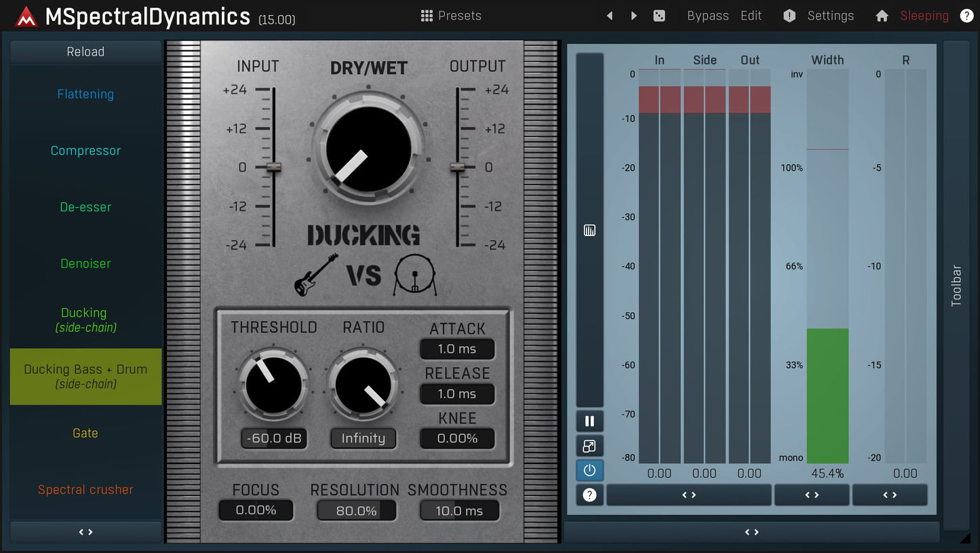Click the meter pop-out resize icon
Image resolution: width=980 pixels, height=553 pixels.
point(589,445)
